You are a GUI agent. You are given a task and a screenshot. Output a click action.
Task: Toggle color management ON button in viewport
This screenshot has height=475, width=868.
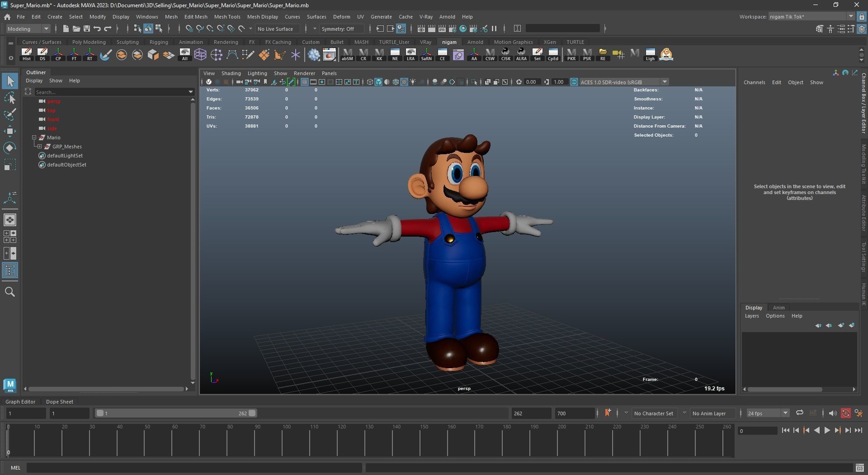574,82
